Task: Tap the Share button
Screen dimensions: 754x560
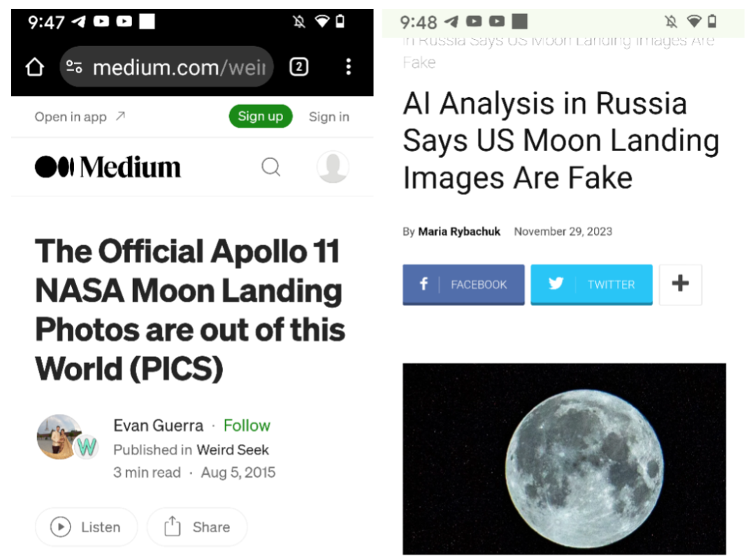Action: point(197,527)
